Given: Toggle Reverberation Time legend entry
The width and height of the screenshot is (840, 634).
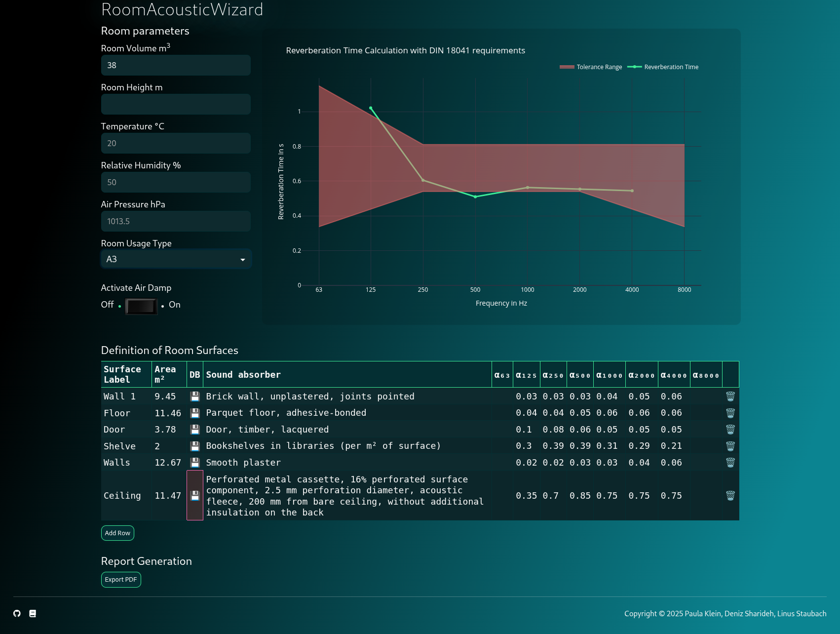Looking at the screenshot, I should (x=663, y=67).
